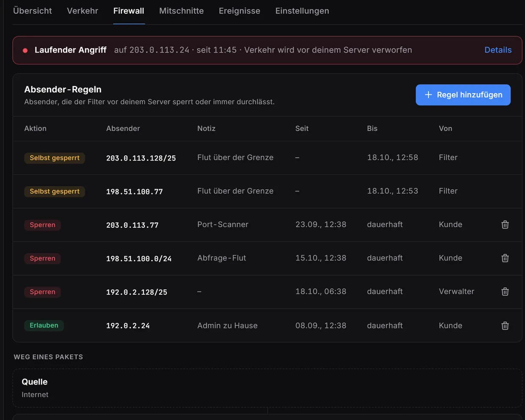Click the WEG EINES PAKETS section label
This screenshot has width=525, height=420.
pos(48,357)
